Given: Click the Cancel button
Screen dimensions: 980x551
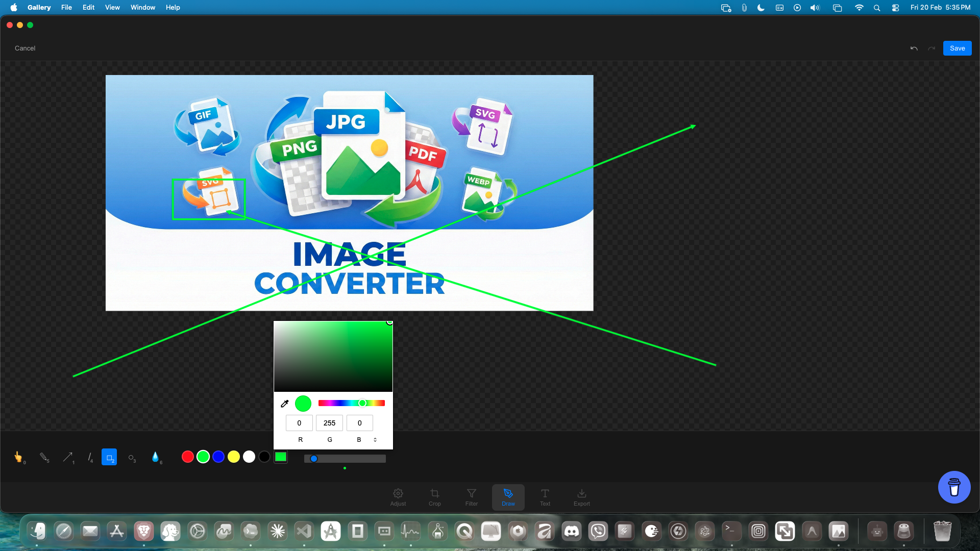Looking at the screenshot, I should [x=25, y=48].
